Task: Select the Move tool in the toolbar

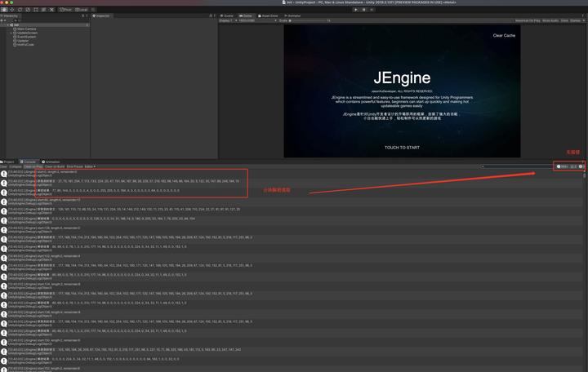Action: tap(12, 9)
